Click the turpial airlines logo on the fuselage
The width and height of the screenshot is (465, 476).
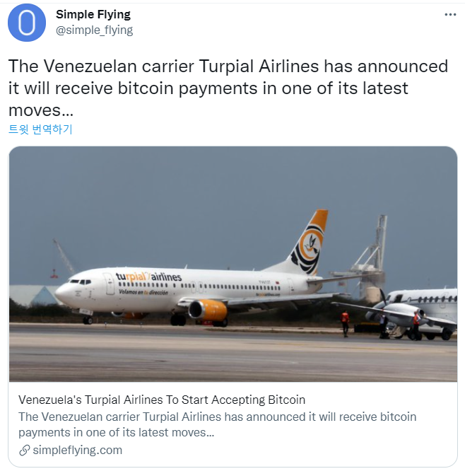tap(148, 277)
